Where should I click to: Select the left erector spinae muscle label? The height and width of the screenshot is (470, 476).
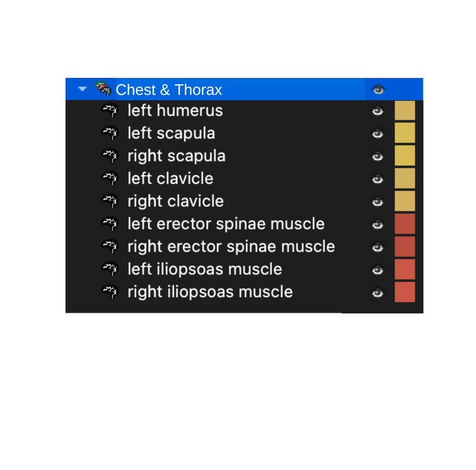226,224
